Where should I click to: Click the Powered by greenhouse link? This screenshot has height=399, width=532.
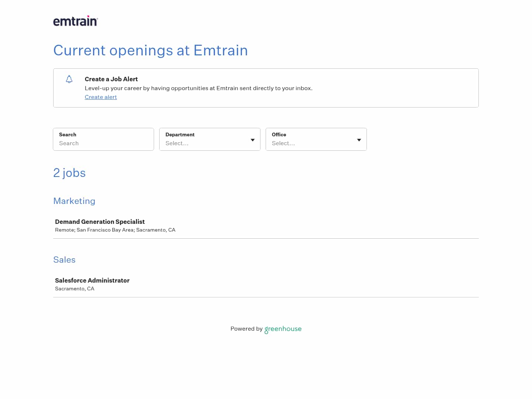point(266,329)
